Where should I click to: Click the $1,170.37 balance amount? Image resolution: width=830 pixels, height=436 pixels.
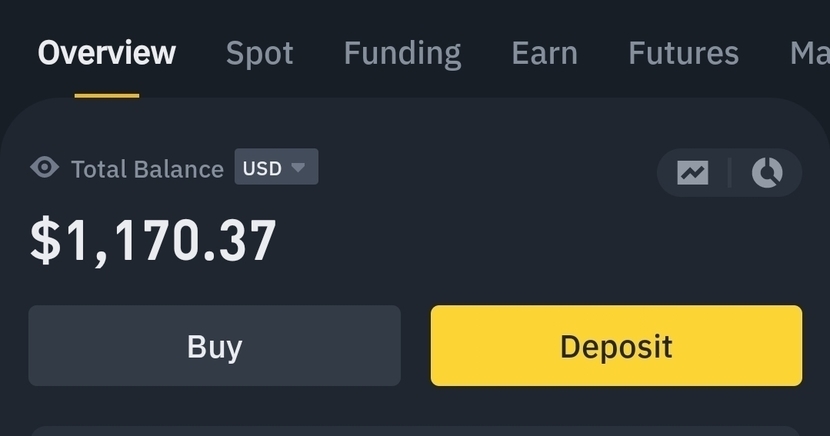pos(153,241)
